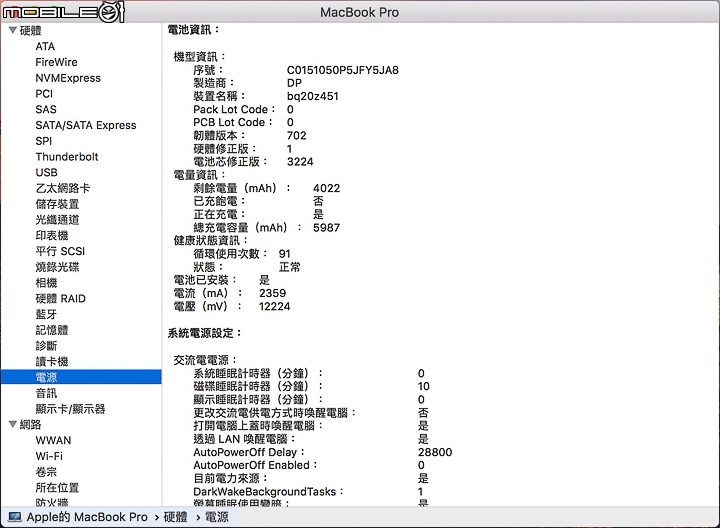Image resolution: width=720 pixels, height=528 pixels.
Task: Click disk sleep timer value 10
Action: [x=423, y=386]
